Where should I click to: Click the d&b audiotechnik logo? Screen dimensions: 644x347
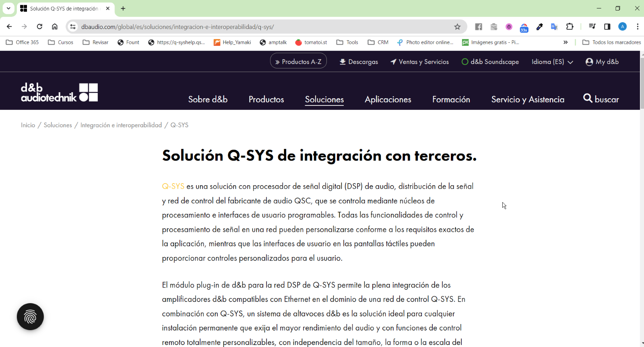(59, 92)
